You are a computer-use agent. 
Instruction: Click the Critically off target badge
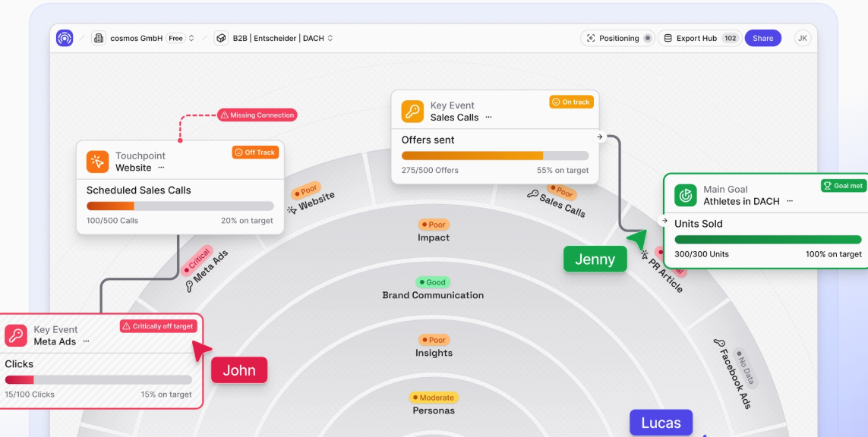point(159,326)
